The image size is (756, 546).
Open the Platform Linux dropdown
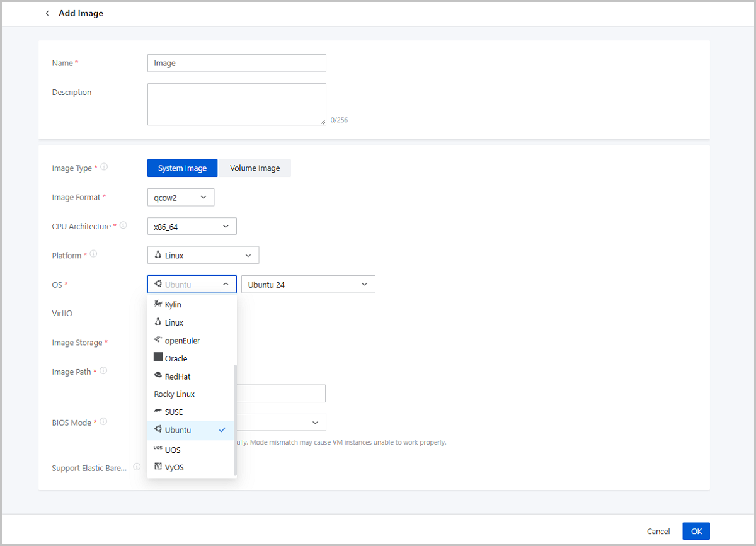pyautogui.click(x=203, y=255)
